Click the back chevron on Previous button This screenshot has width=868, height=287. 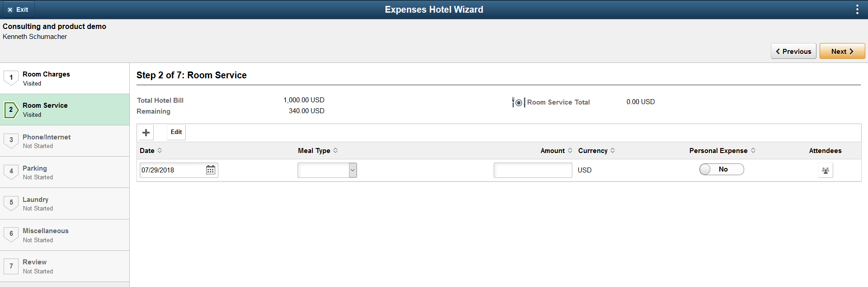coord(778,51)
